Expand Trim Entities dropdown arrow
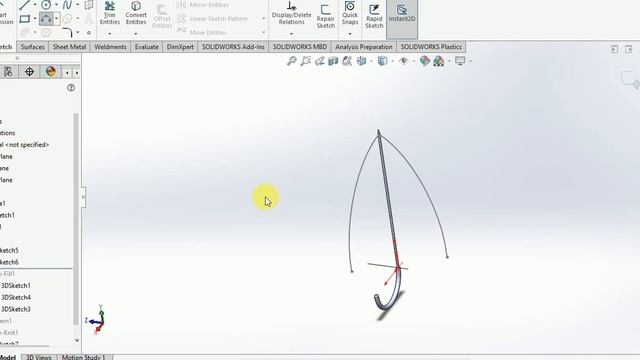Screen dimensions: 640x360 point(109,33)
